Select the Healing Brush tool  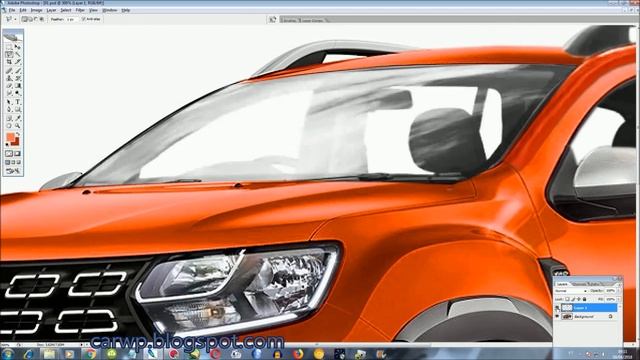(x=9, y=70)
